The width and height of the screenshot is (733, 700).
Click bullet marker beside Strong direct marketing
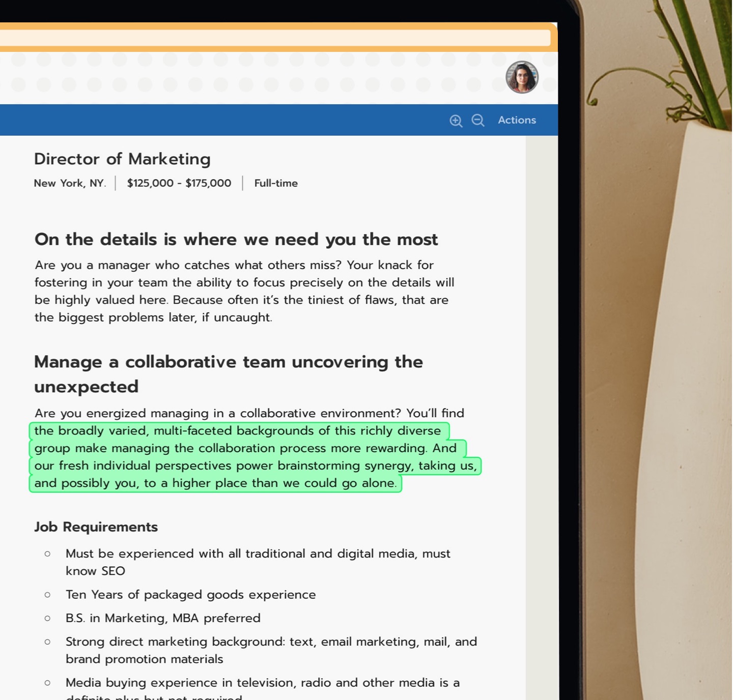pyautogui.click(x=48, y=642)
